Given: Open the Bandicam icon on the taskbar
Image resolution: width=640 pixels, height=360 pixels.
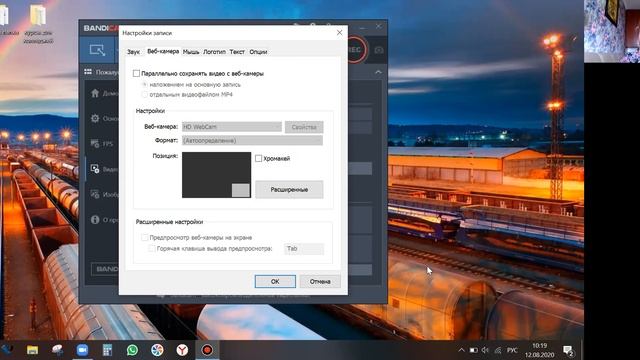Looking at the screenshot, I should click(207, 350).
